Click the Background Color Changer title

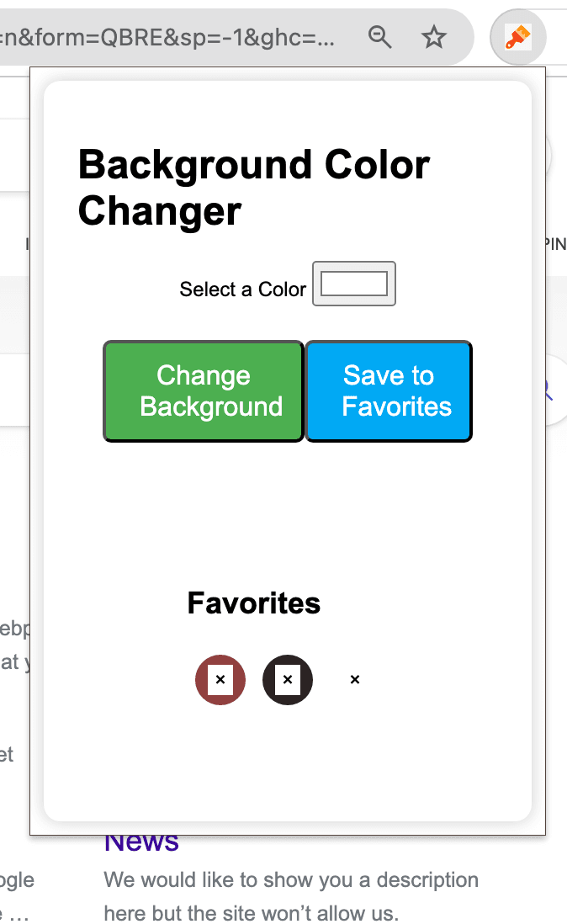253,187
